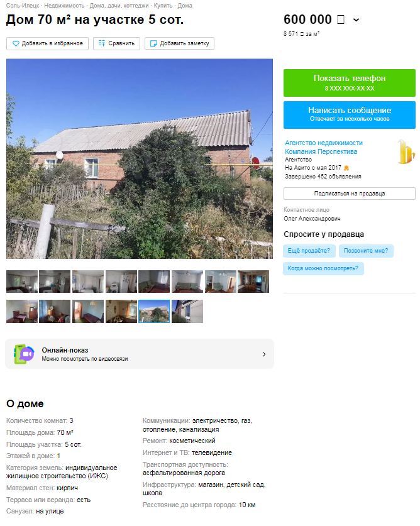
Task: Open the main house photo
Action: (x=140, y=158)
